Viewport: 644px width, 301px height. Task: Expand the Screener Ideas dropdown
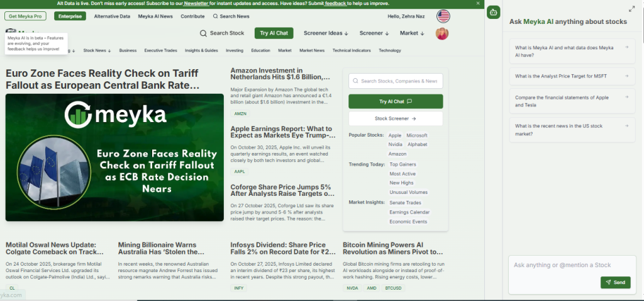327,33
